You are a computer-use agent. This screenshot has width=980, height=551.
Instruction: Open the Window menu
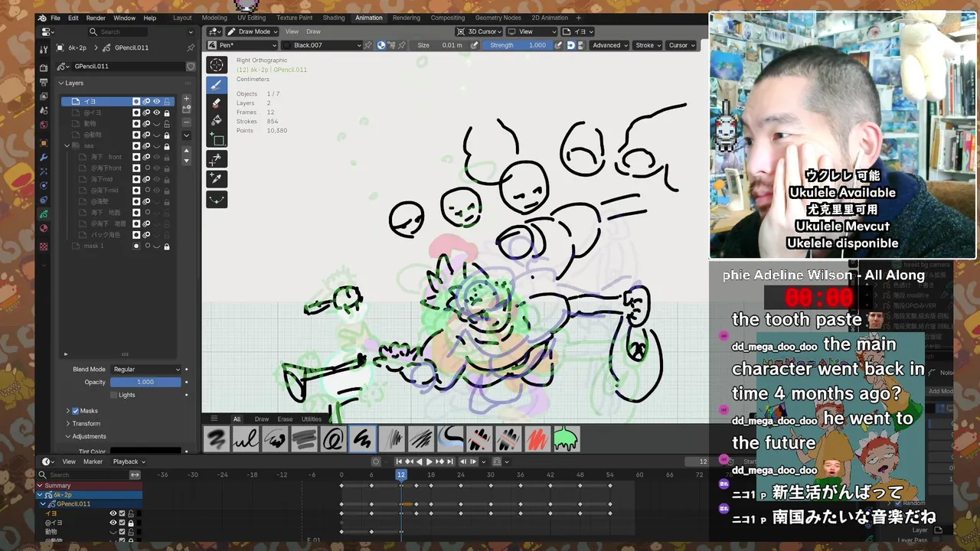[124, 18]
